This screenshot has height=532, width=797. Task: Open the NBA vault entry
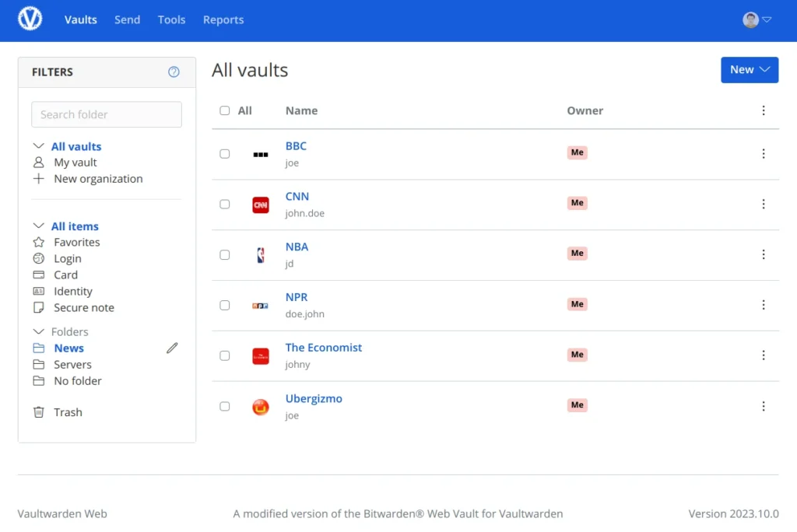[x=297, y=247]
